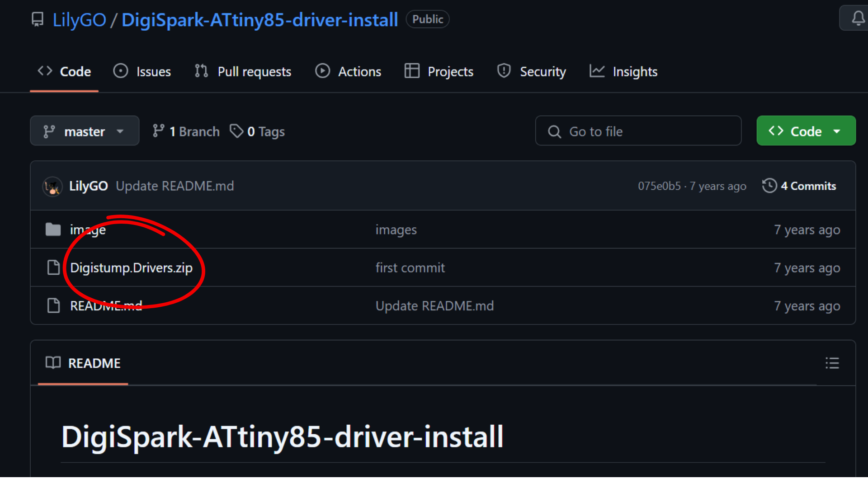
Task: Click the DigiSpark-ATtiny85-driver-install README heading
Action: coord(283,437)
